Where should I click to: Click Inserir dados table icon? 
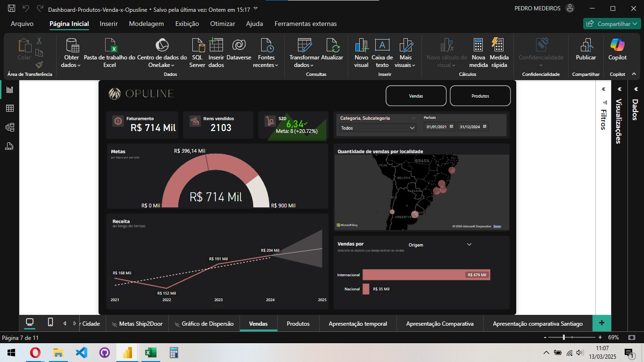click(x=216, y=53)
